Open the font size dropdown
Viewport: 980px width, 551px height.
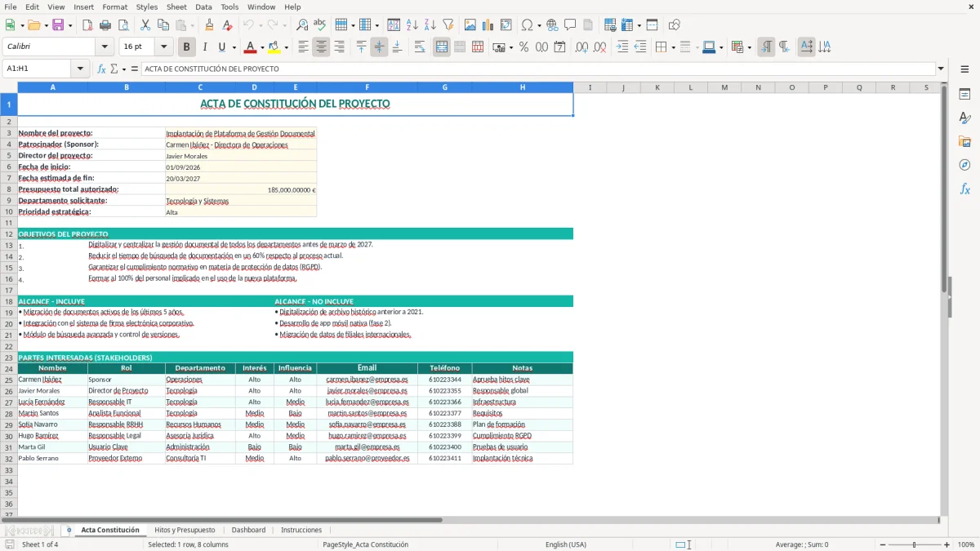pos(164,47)
